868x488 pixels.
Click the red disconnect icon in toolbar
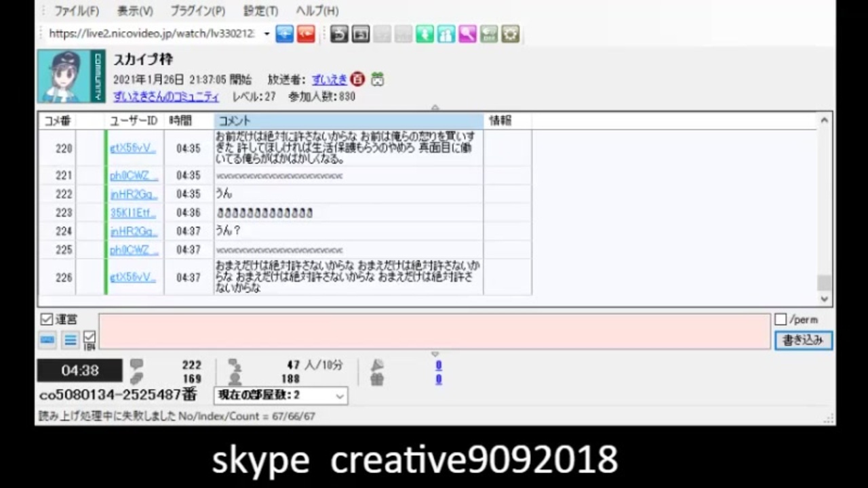pyautogui.click(x=306, y=33)
